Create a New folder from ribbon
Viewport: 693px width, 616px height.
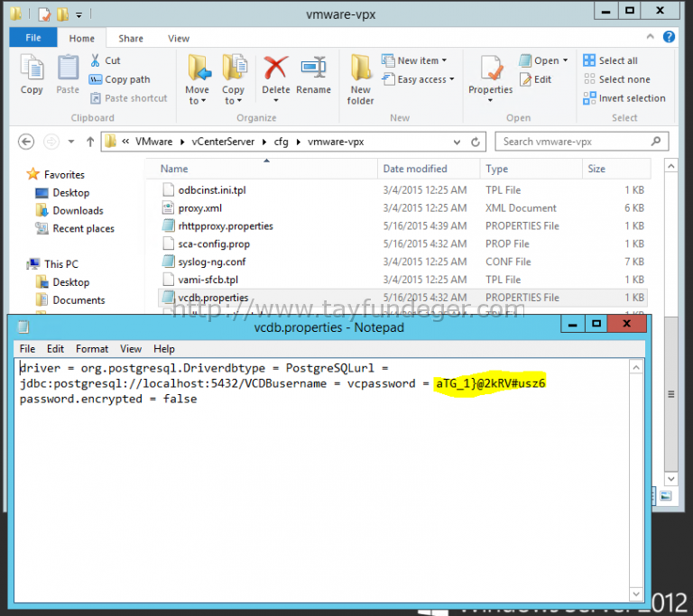pyautogui.click(x=361, y=78)
